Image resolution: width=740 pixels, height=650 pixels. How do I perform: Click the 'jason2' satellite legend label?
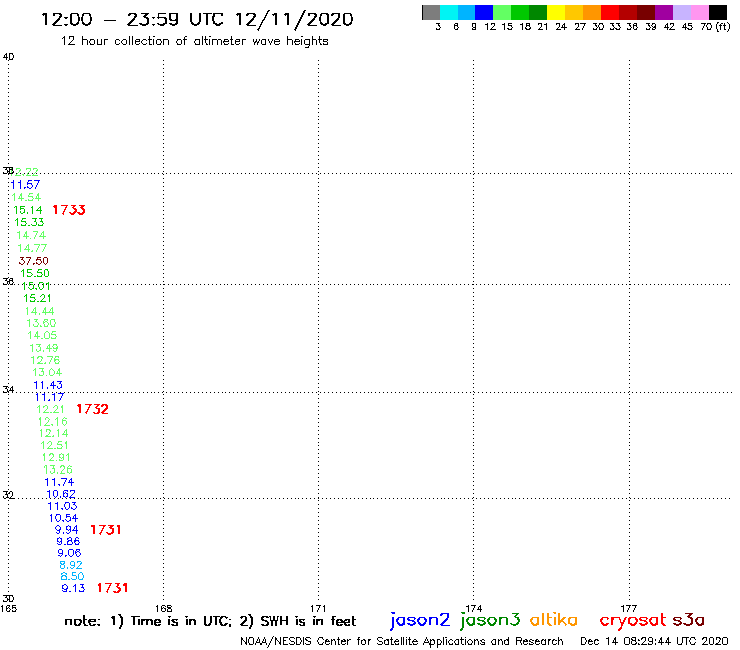[420, 620]
